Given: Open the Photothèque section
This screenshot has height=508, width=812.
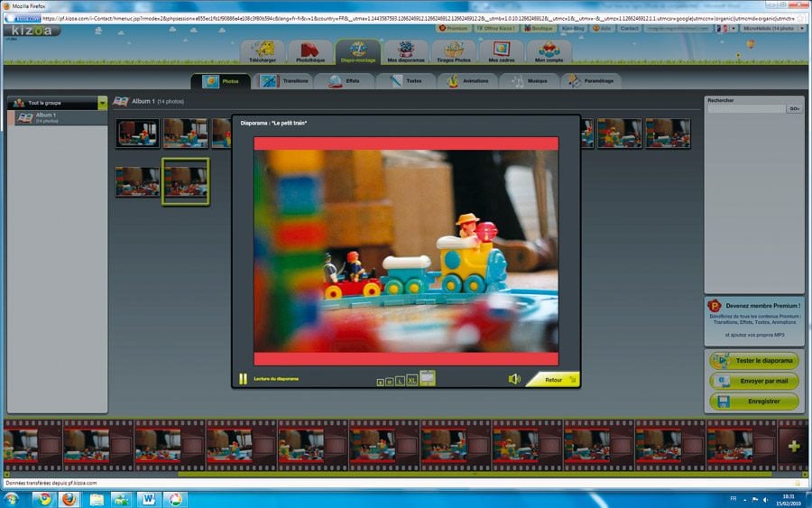Looking at the screenshot, I should 310,52.
